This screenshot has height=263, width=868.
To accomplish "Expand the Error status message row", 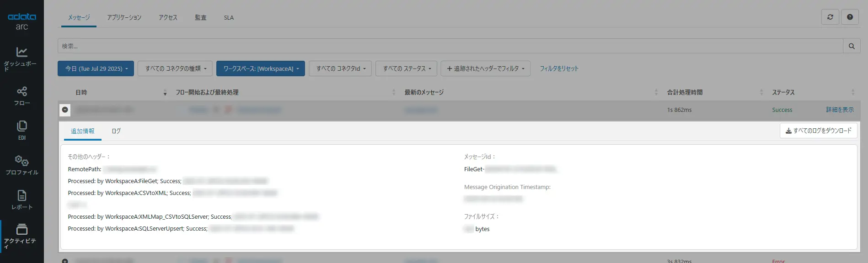I will (65, 261).
